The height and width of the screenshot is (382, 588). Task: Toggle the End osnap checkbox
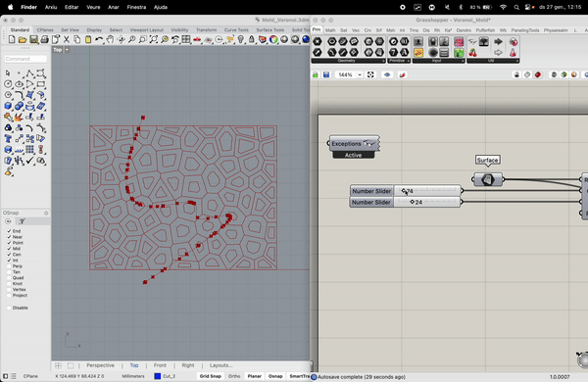[9, 231]
